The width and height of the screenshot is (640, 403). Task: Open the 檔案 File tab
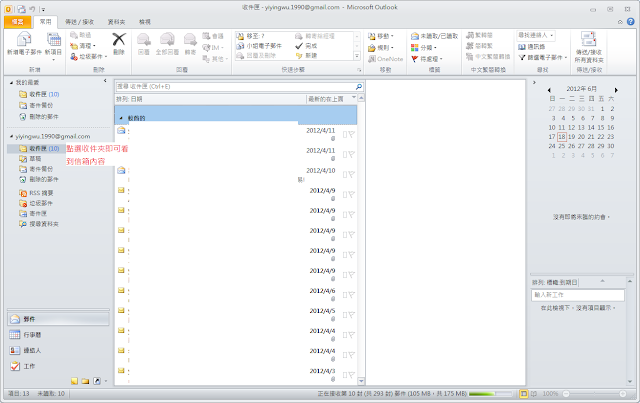click(17, 22)
